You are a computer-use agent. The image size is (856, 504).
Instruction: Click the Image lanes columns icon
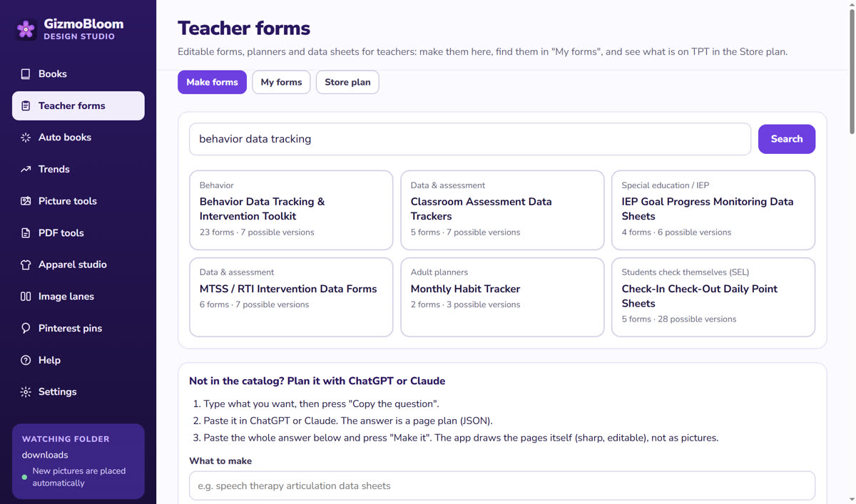[26, 297]
